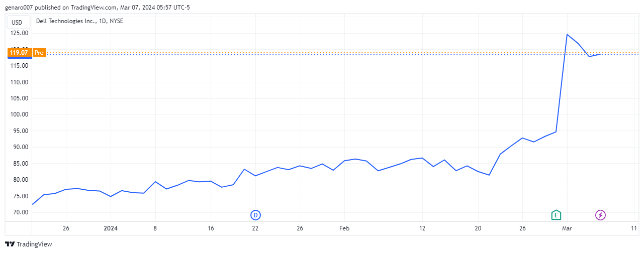The height and width of the screenshot is (253, 644).
Task: Click the 119.07 price label
Action: pyautogui.click(x=19, y=52)
